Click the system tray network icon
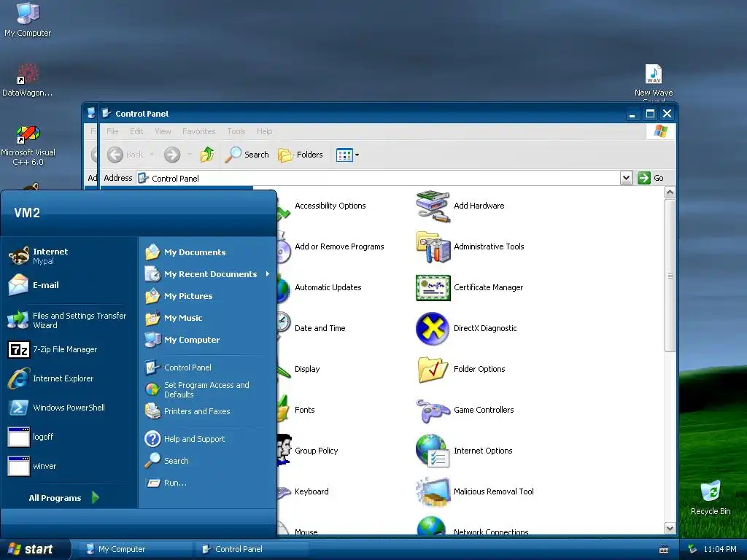The width and height of the screenshot is (747, 560). tap(693, 549)
